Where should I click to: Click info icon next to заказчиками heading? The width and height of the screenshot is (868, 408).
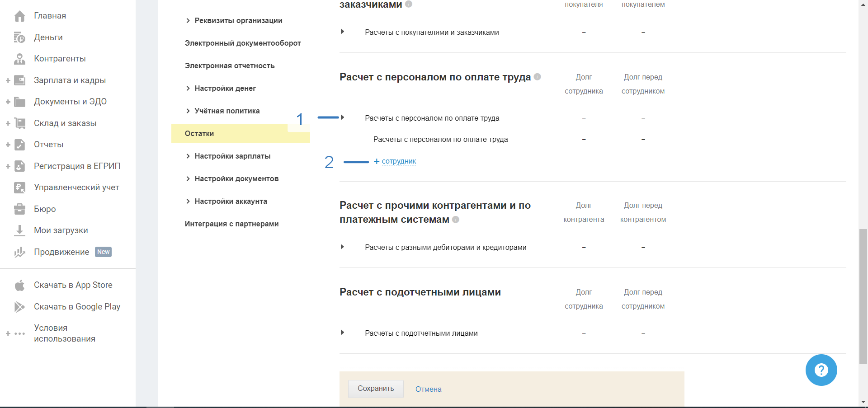pyautogui.click(x=409, y=4)
